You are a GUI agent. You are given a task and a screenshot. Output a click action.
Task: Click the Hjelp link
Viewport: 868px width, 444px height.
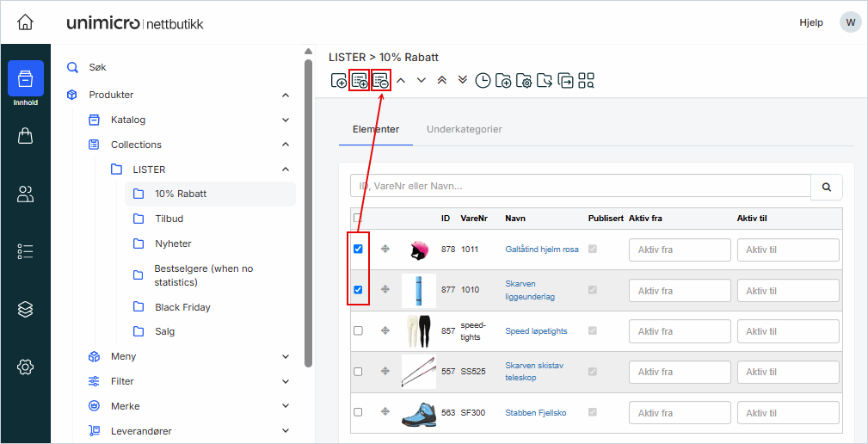coord(811,22)
